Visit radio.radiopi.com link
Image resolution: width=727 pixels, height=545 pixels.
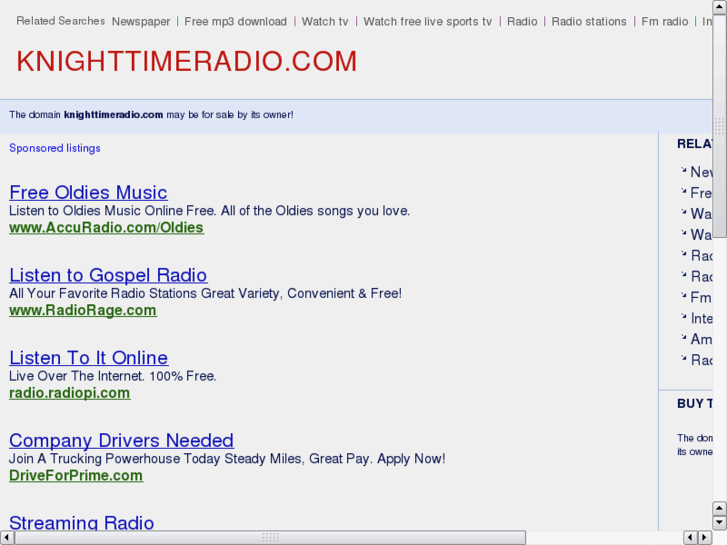tap(70, 393)
